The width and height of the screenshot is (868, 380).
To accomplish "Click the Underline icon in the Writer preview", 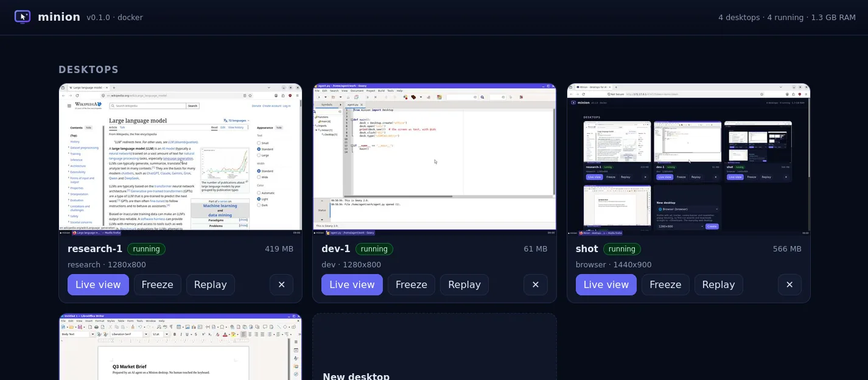I will 187,334.
